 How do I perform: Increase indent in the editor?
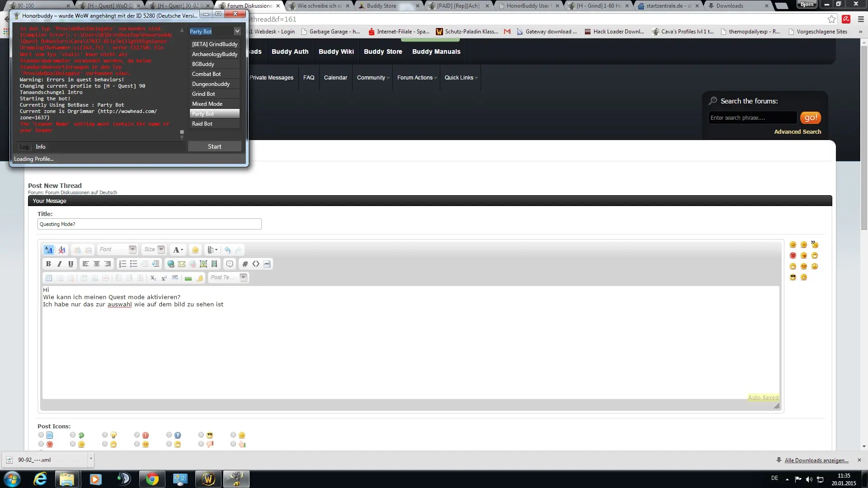tap(156, 264)
